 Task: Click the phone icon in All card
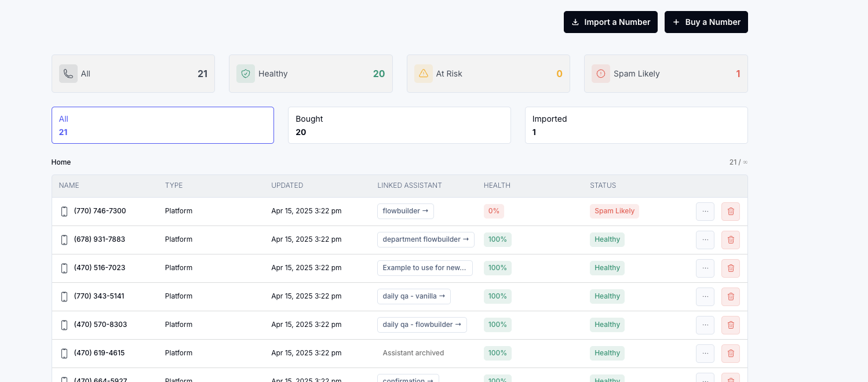click(x=68, y=74)
